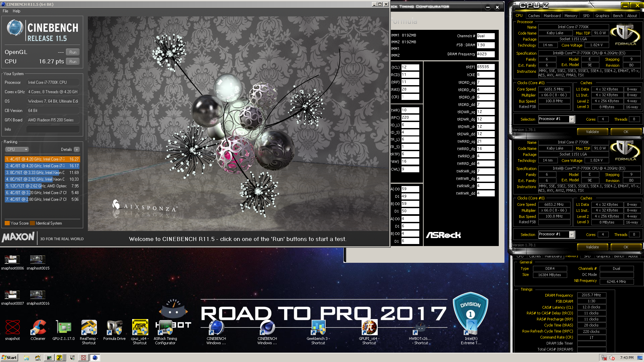Open the snapshot0016 desktop file
This screenshot has height=362, width=644.
click(x=38, y=297)
